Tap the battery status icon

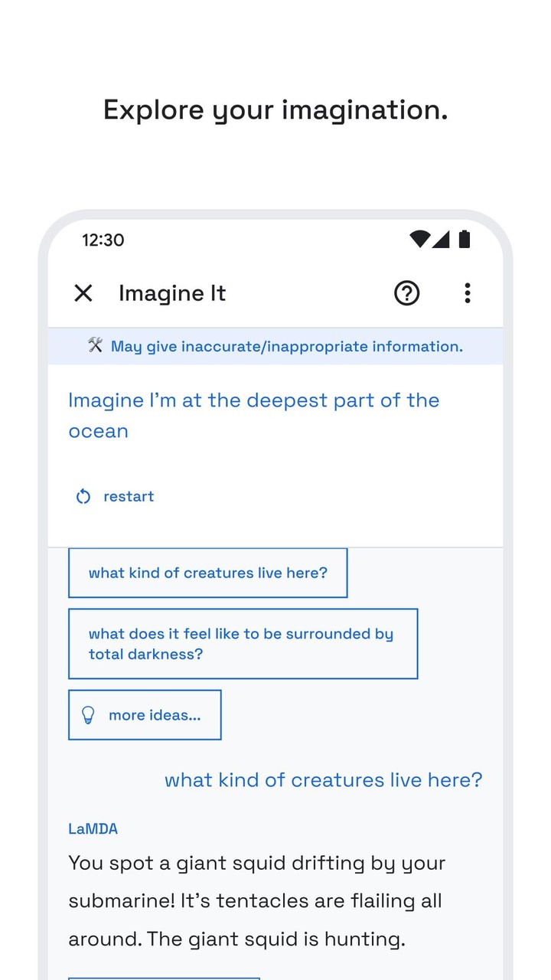[x=464, y=240]
